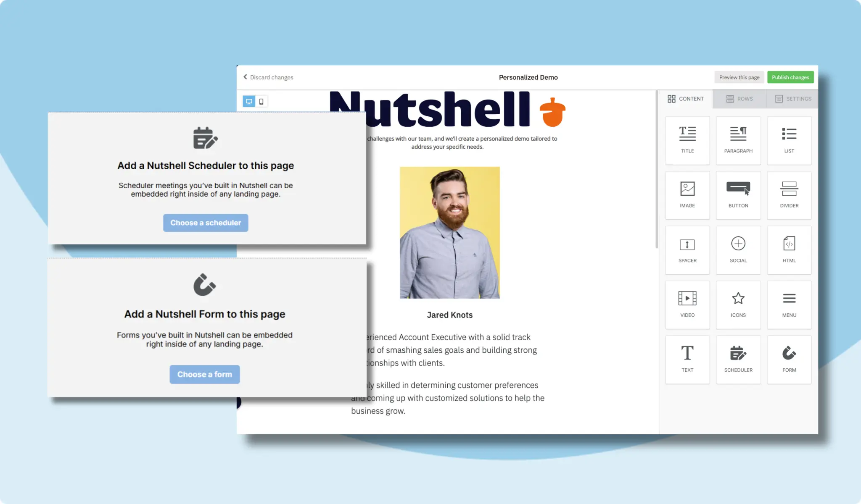Switch to desktop preview mode
This screenshot has height=504, width=861.
pos(249,101)
